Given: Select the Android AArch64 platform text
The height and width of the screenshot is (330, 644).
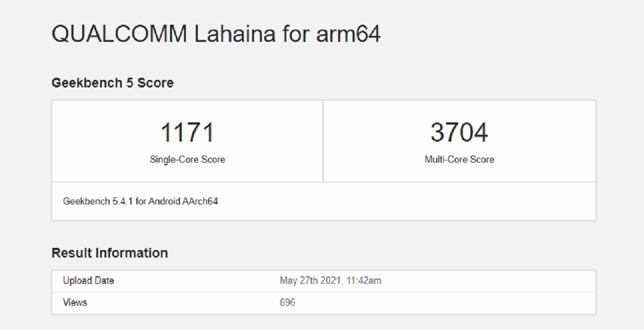Looking at the screenshot, I should pyautogui.click(x=183, y=202).
